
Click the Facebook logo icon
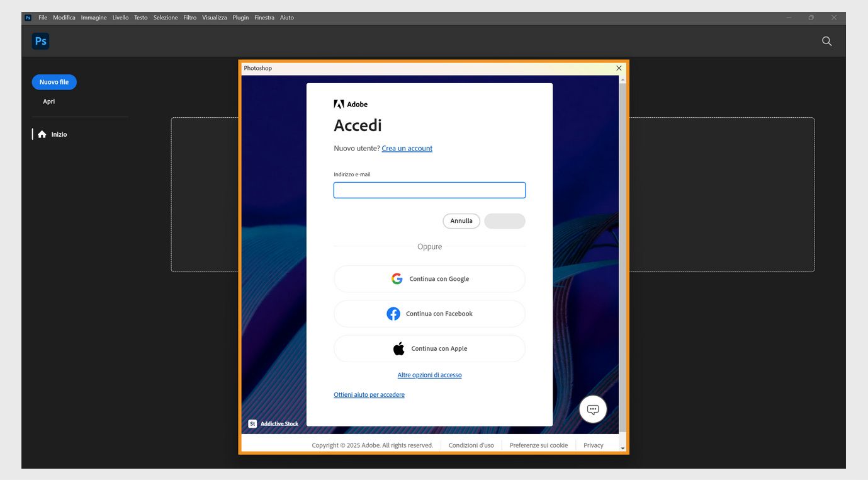pos(393,314)
